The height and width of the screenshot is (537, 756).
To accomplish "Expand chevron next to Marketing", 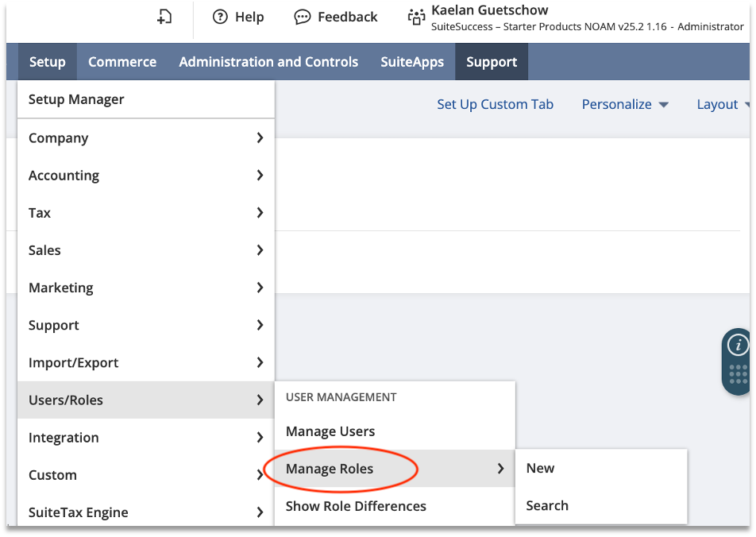I will click(x=260, y=288).
